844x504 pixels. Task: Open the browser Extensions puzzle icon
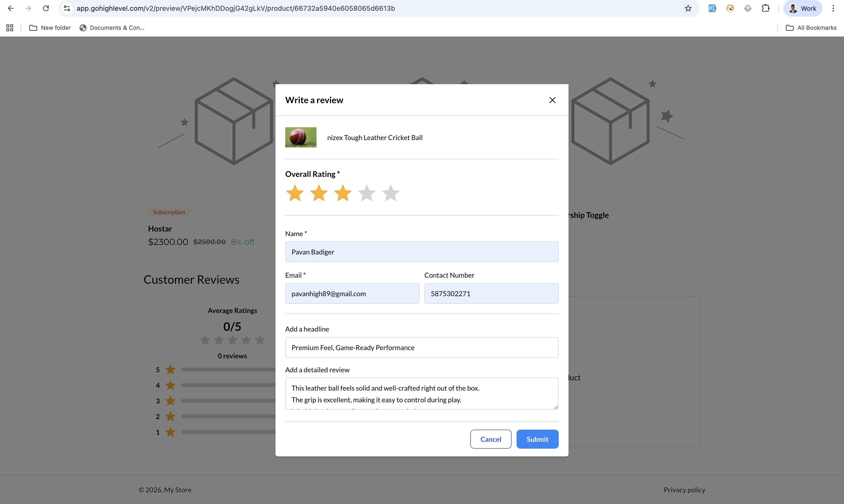765,9
